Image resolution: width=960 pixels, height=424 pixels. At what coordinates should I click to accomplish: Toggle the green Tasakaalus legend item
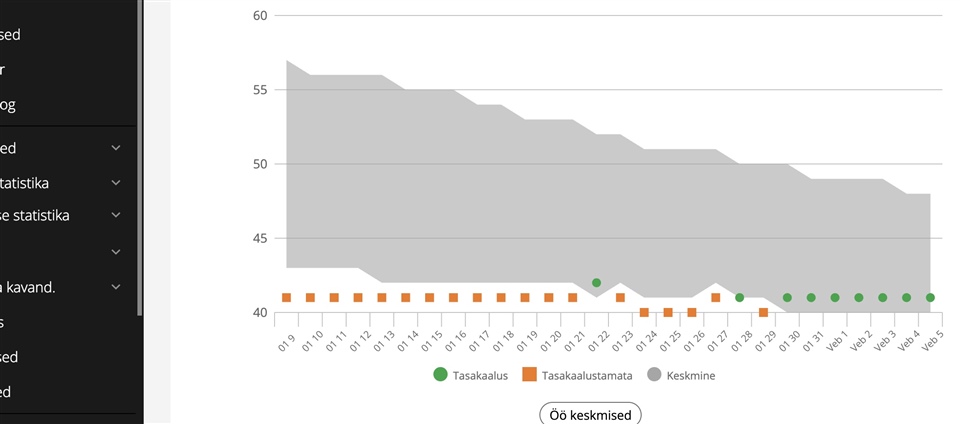coord(470,375)
